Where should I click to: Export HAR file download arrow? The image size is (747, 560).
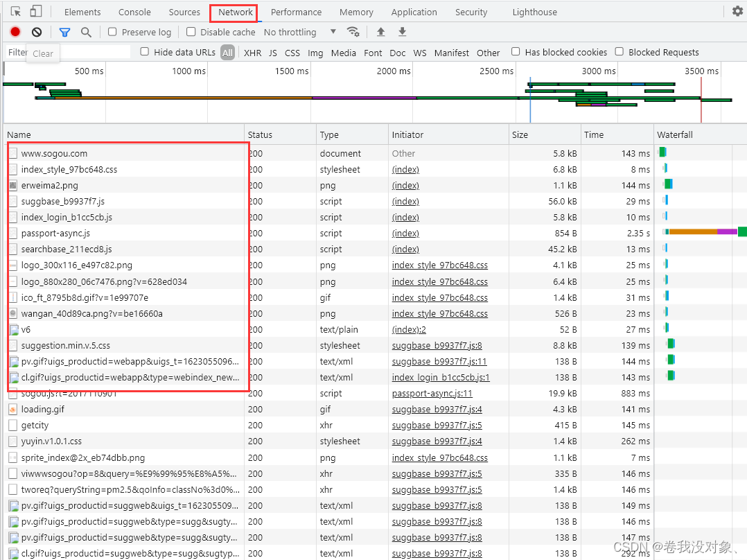[x=402, y=32]
